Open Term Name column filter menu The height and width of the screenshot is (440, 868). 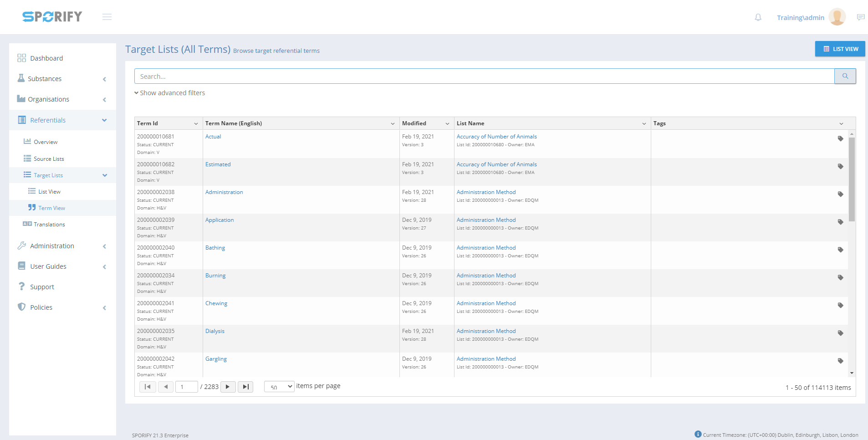click(x=393, y=123)
